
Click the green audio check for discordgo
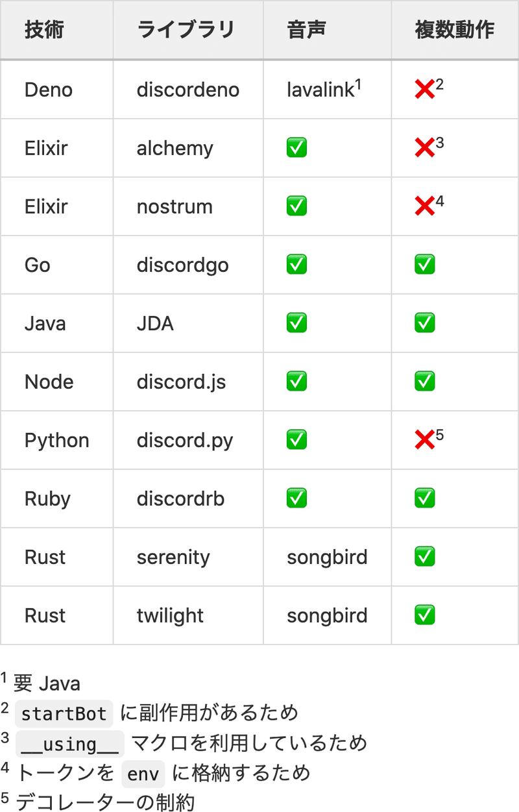click(x=296, y=265)
